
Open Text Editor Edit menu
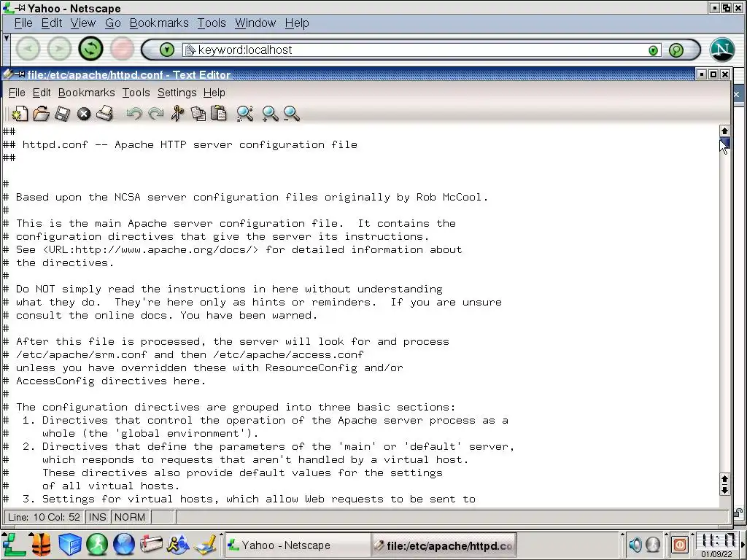point(42,93)
